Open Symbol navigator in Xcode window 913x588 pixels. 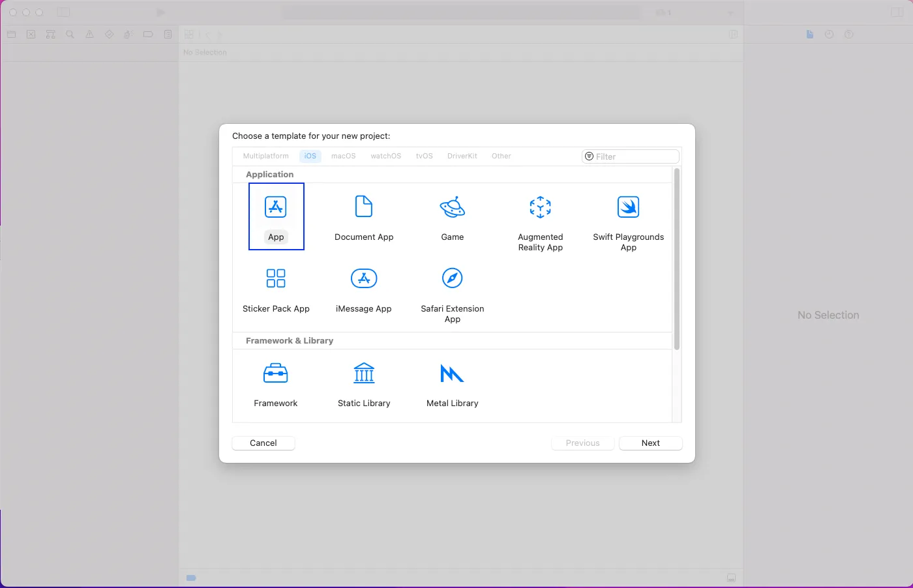click(x=51, y=35)
